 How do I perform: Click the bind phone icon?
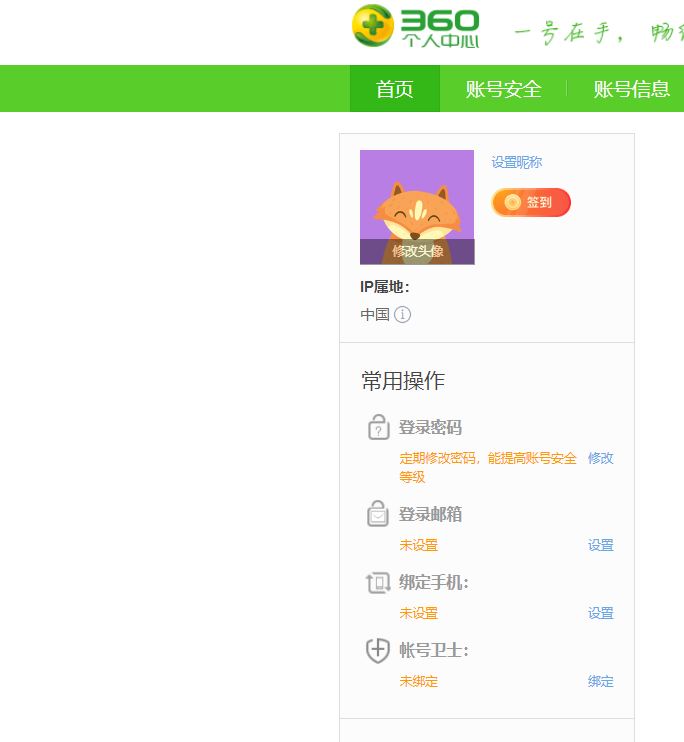[378, 583]
